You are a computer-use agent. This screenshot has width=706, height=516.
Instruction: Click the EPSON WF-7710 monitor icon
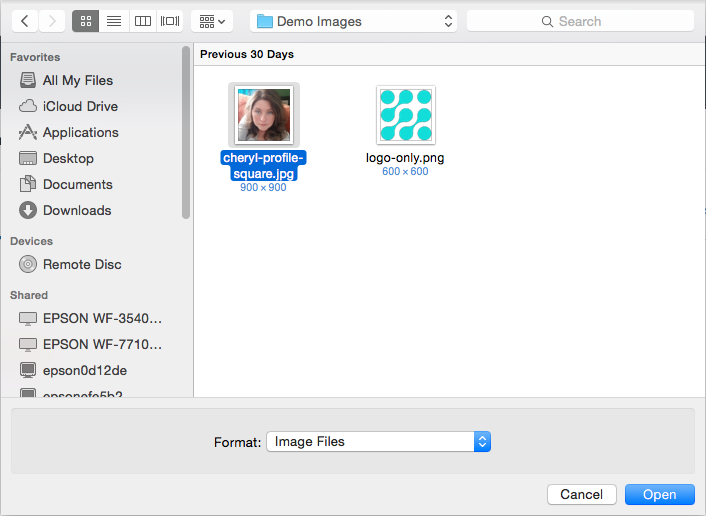pos(28,345)
